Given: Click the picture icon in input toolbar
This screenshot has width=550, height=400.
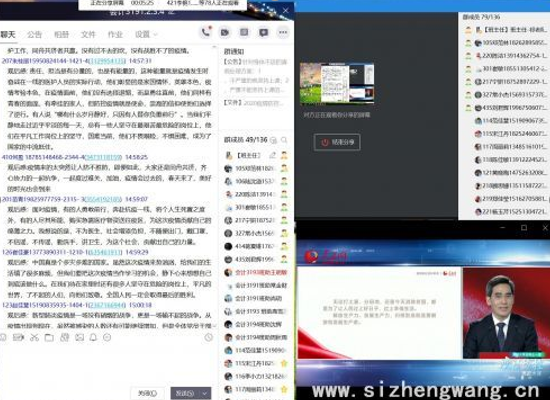Looking at the screenshot, I should pos(80,337).
